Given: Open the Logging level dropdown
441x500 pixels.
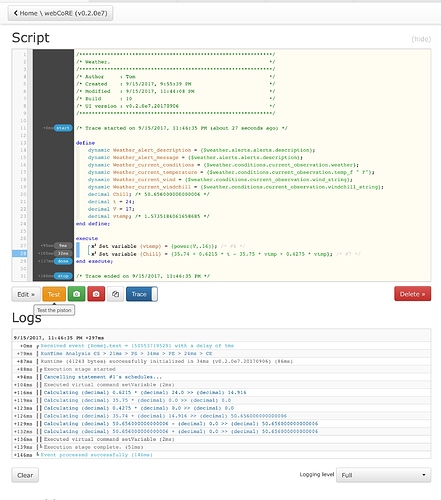Looking at the screenshot, I should (x=383, y=475).
